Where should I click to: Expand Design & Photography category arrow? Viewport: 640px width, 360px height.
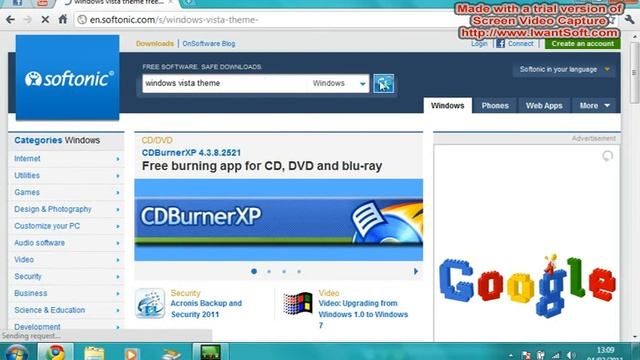(118, 209)
